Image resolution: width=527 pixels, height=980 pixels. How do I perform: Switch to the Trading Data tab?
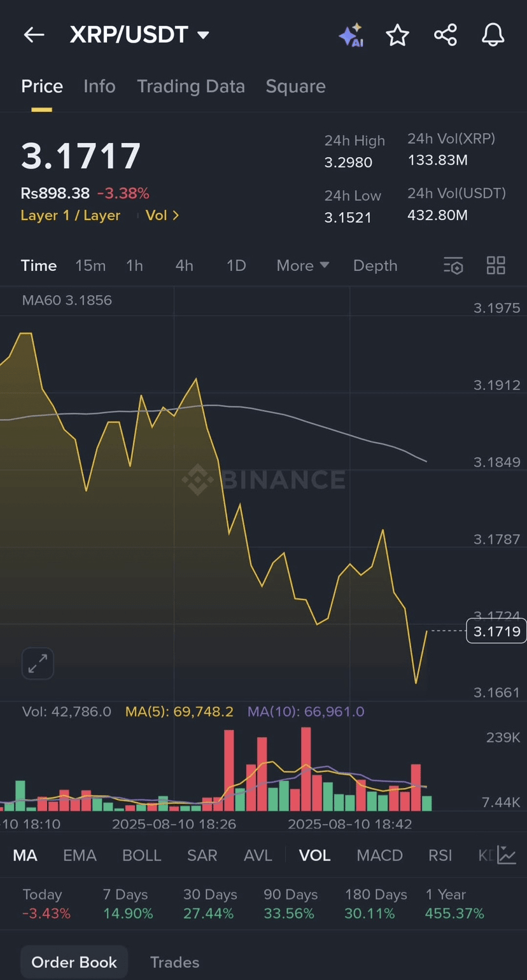coord(191,86)
